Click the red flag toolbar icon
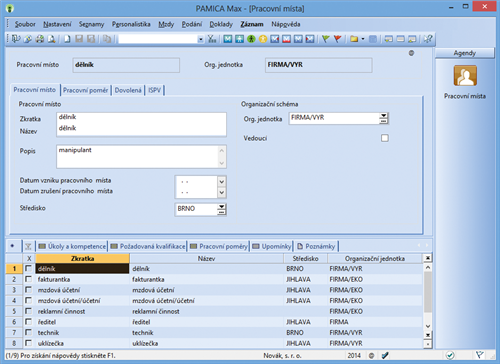 (x=338, y=39)
